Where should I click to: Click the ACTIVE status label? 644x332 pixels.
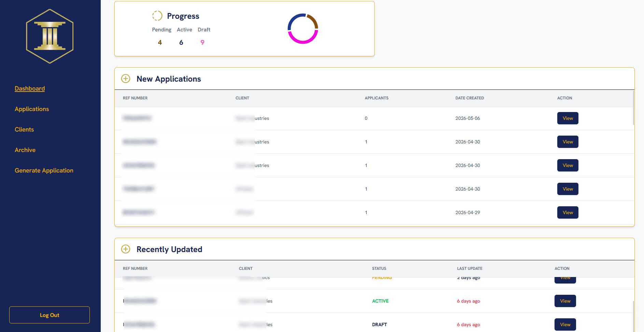tap(380, 301)
